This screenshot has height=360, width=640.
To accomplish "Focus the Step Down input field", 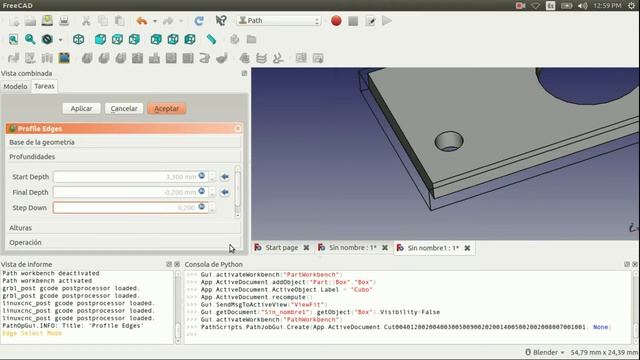I will [x=131, y=208].
